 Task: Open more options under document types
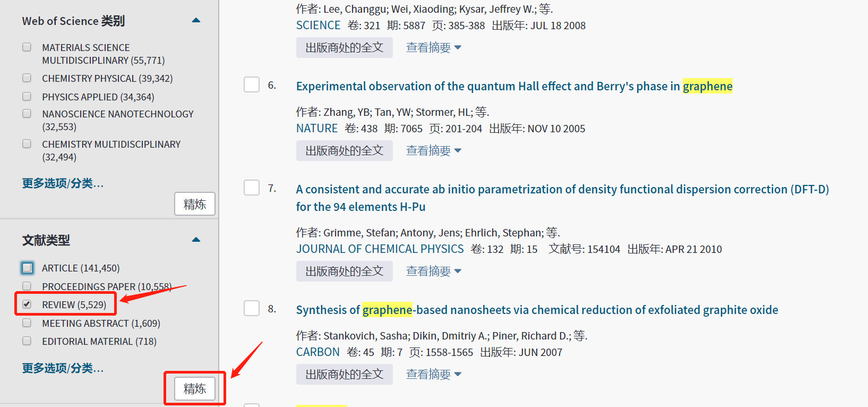coord(63,368)
